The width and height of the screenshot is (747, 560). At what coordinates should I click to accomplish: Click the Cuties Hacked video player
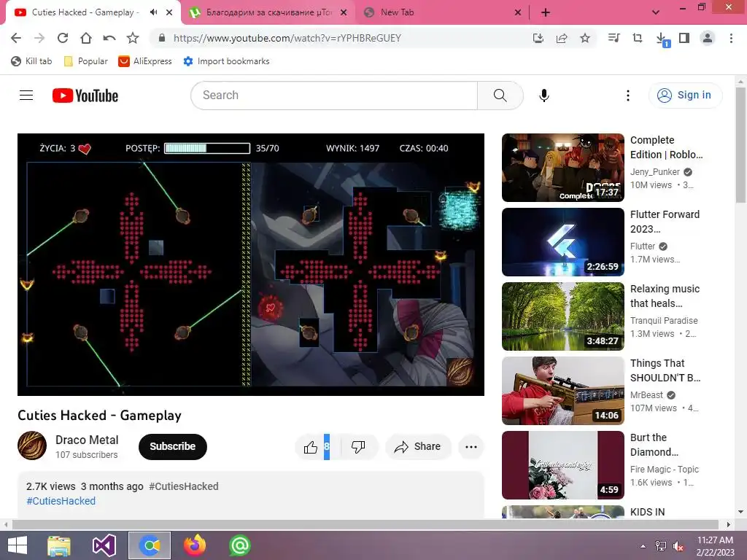point(251,264)
